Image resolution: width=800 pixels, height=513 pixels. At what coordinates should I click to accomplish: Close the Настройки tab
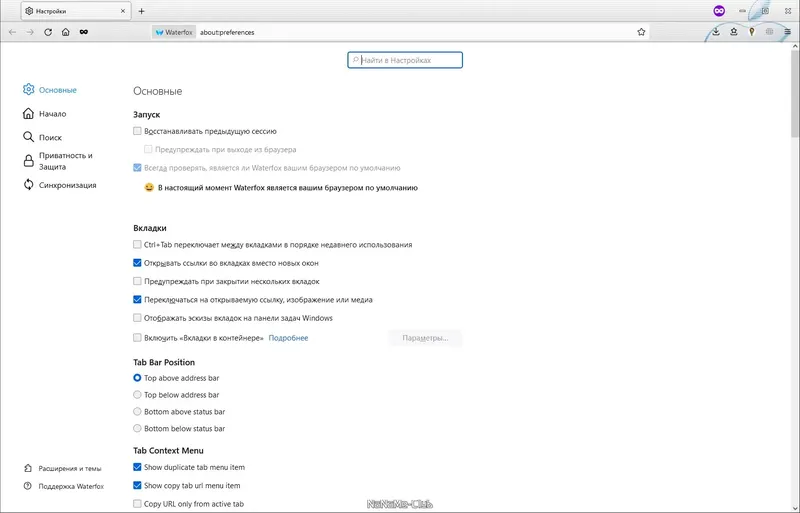123,11
